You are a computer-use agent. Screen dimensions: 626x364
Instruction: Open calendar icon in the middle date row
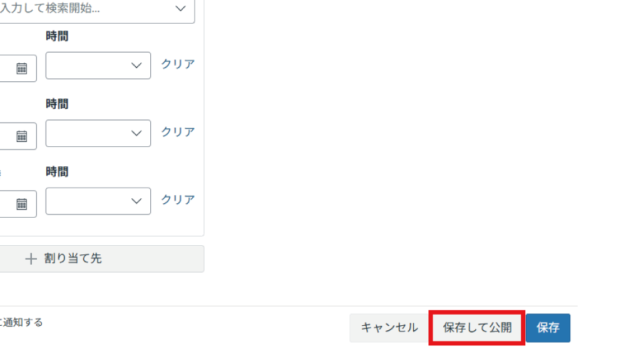click(x=21, y=136)
